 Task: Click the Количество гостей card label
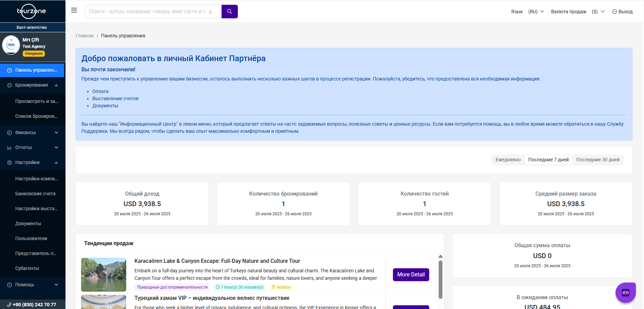(x=424, y=194)
